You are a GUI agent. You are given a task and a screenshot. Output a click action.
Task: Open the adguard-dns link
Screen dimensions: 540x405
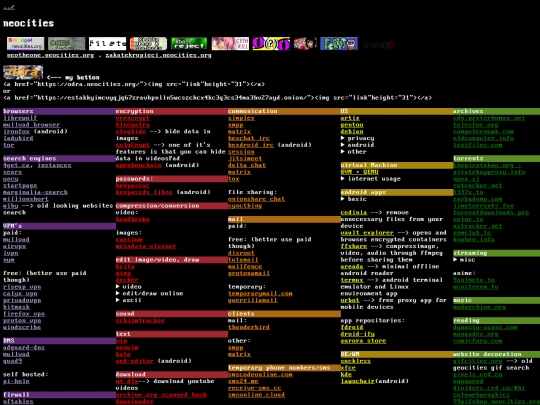click(x=24, y=347)
